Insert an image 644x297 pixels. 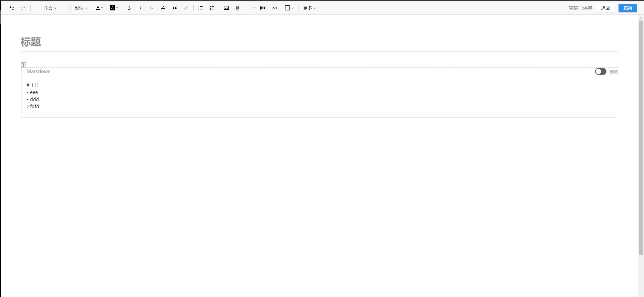pyautogui.click(x=226, y=8)
